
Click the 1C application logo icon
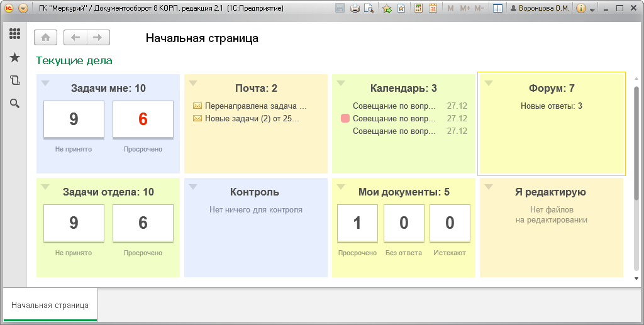pyautogui.click(x=9, y=8)
